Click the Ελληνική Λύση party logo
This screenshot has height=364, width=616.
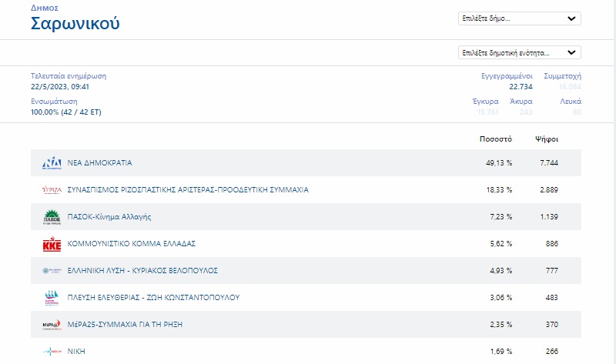coord(52,271)
